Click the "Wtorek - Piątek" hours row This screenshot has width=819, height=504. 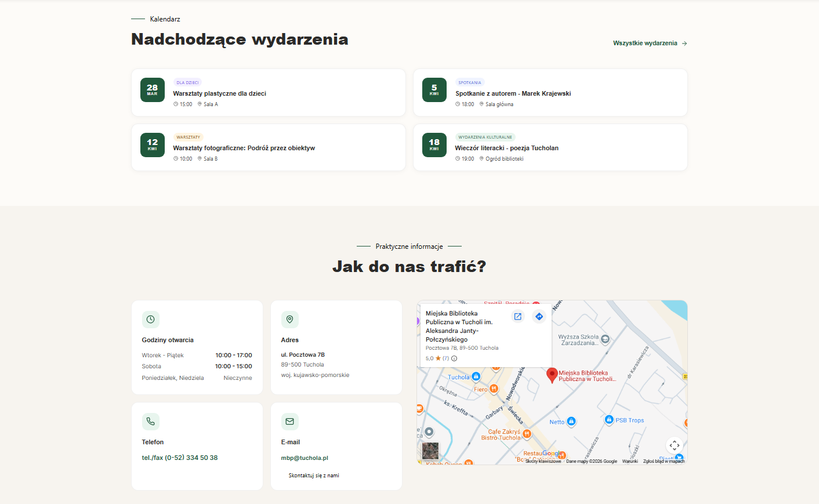(x=197, y=356)
